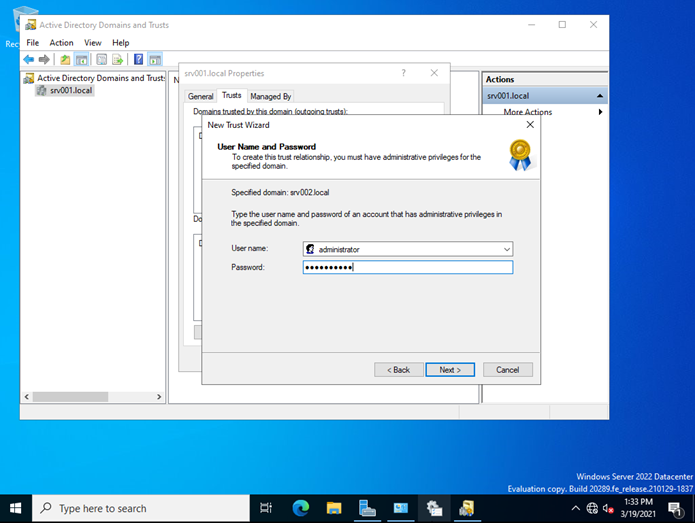Image resolution: width=695 pixels, height=523 pixels.
Task: Open the Help menu
Action: [x=120, y=43]
